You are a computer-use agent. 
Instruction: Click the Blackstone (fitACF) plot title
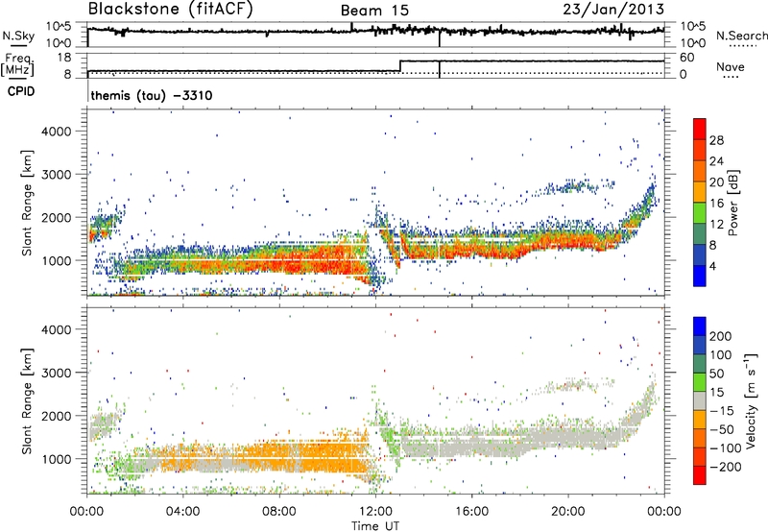pos(170,9)
